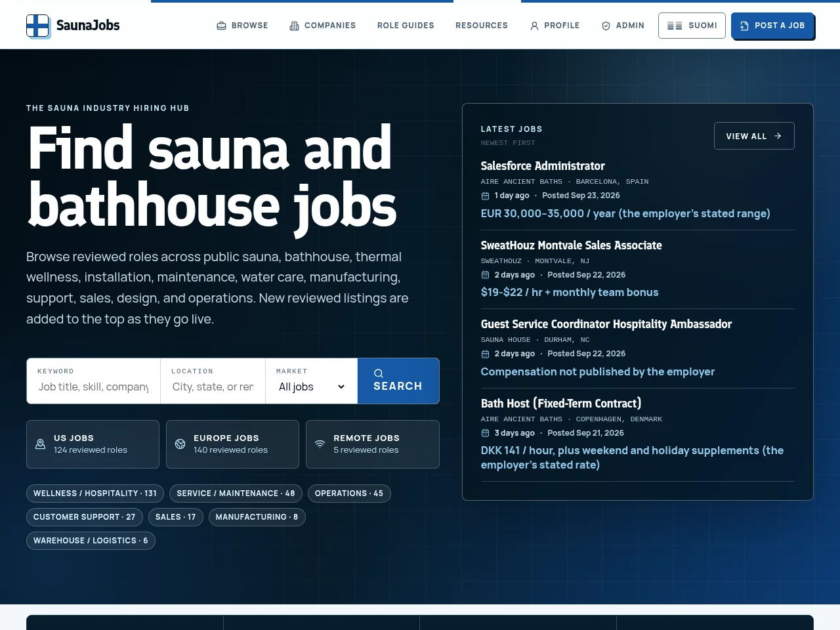
Task: Click the Profile person icon
Action: tap(535, 26)
